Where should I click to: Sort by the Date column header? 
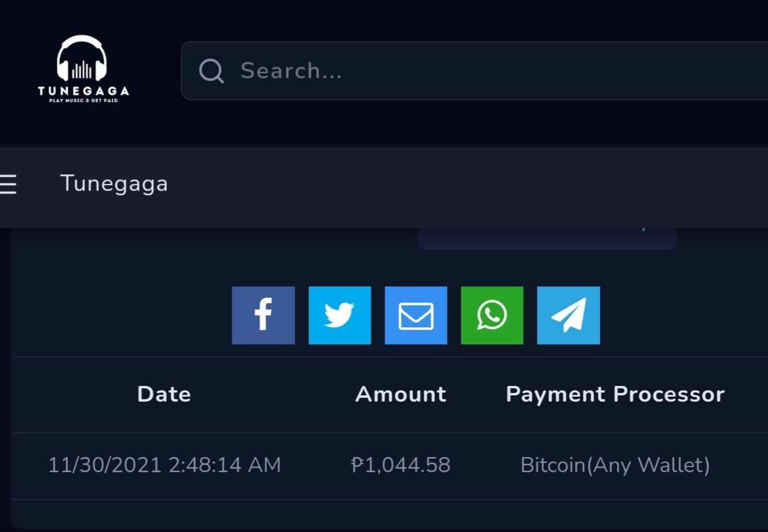click(164, 394)
